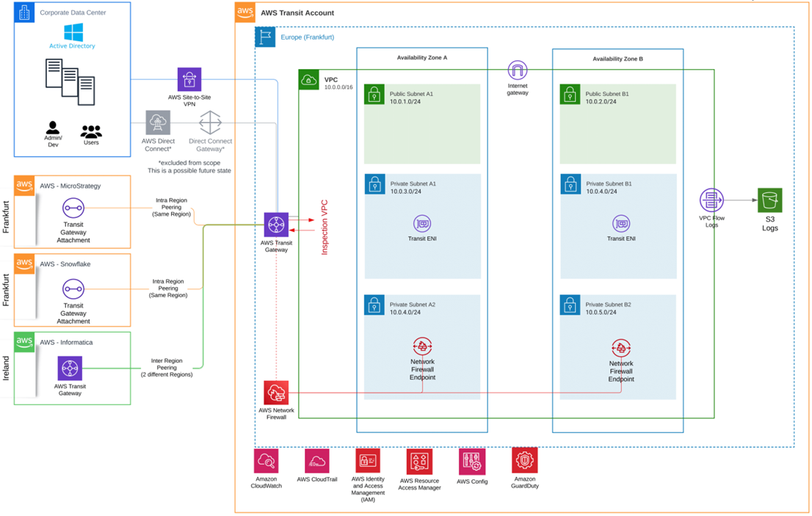Select the Inter Region Peering label
This screenshot has height=516, width=812.
pos(167,368)
